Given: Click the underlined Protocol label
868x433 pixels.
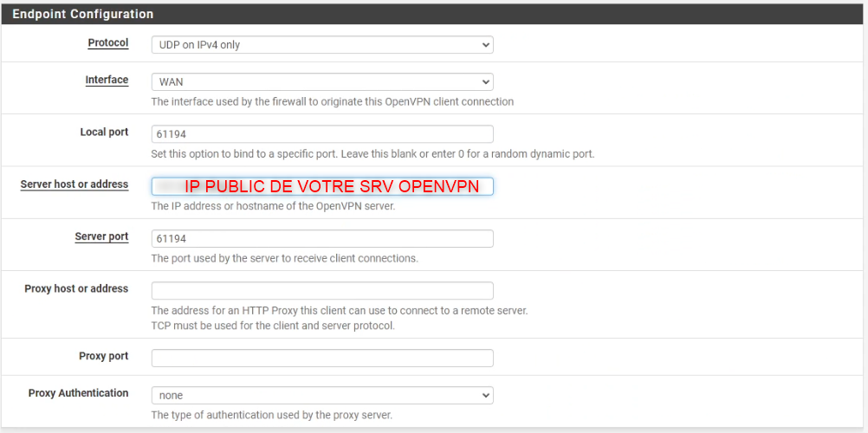Looking at the screenshot, I should pos(107,43).
